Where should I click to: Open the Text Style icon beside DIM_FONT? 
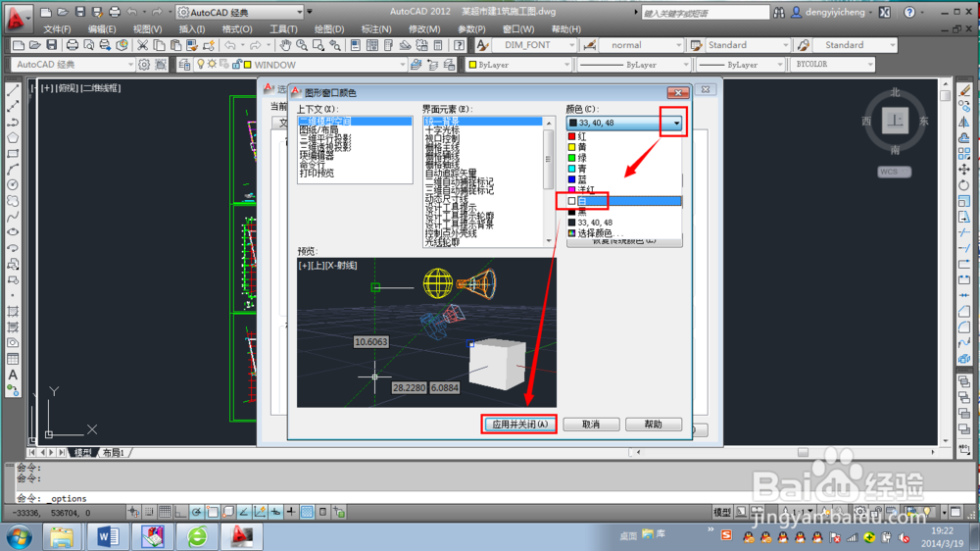point(482,45)
